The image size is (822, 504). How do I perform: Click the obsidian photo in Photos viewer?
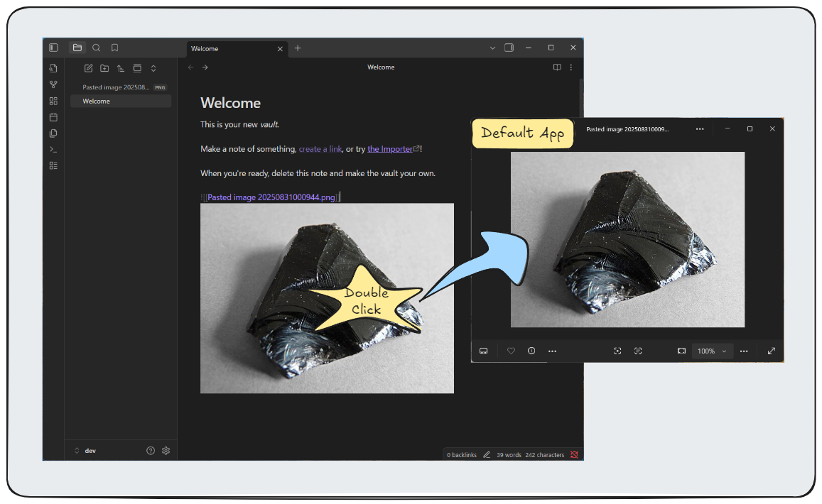coord(627,239)
